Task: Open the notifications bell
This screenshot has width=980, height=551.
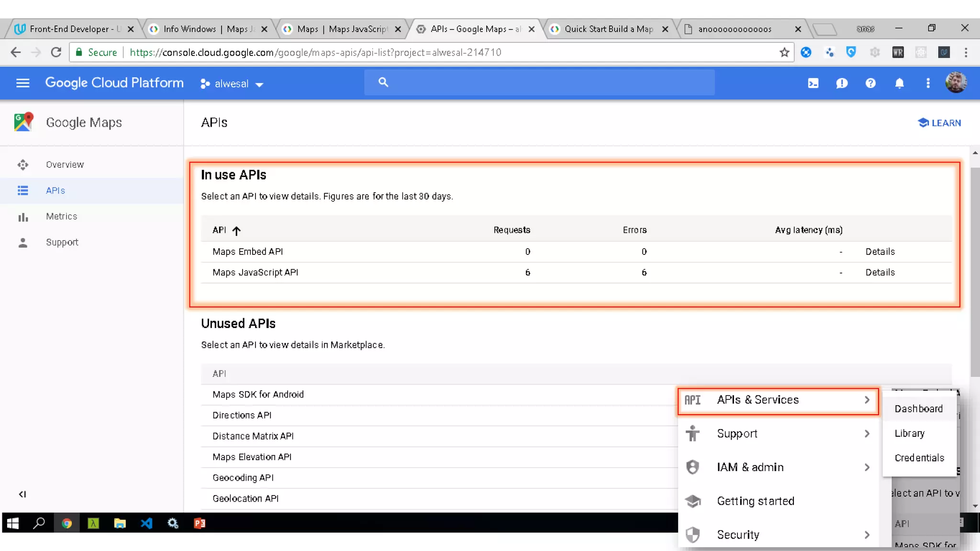Action: (x=899, y=83)
